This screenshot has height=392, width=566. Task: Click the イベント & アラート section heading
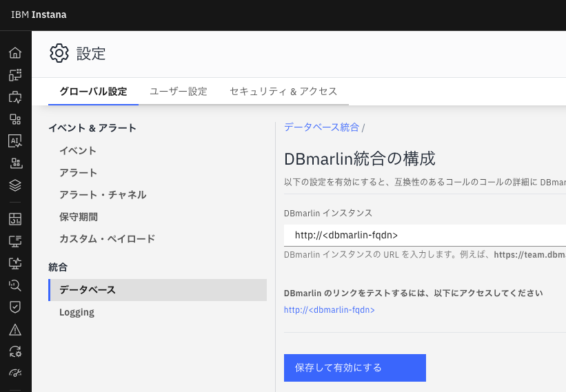tap(92, 128)
